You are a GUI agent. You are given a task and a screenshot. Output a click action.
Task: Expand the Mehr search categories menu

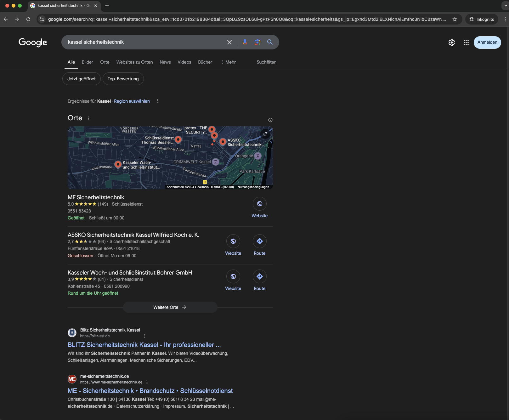[x=229, y=62]
